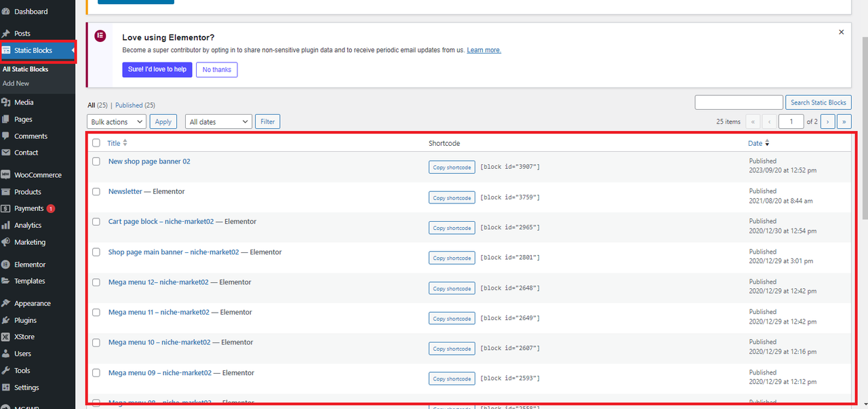Click the Users person icon
Viewport: 868px width, 409px height.
(x=6, y=353)
